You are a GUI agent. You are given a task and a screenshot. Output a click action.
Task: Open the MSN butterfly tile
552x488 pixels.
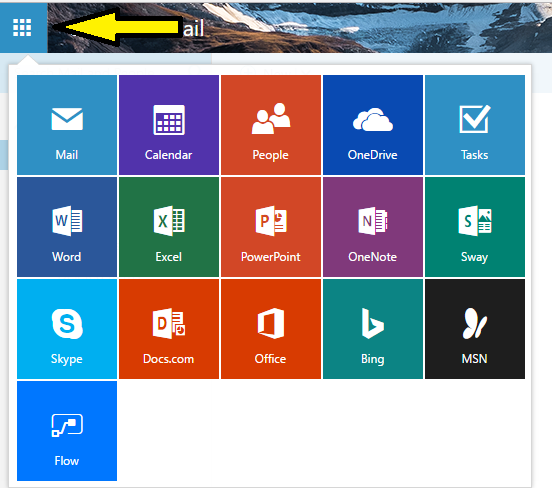coord(475,329)
